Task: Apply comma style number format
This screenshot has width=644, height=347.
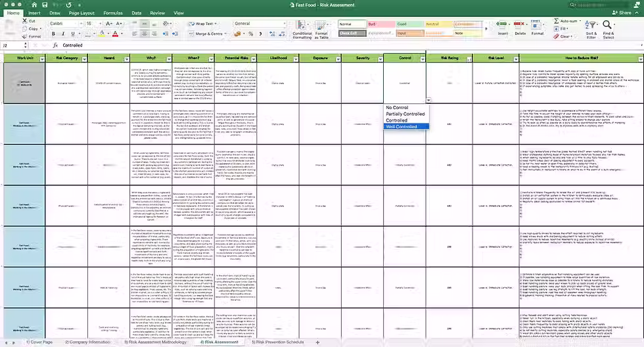Action: pyautogui.click(x=260, y=34)
